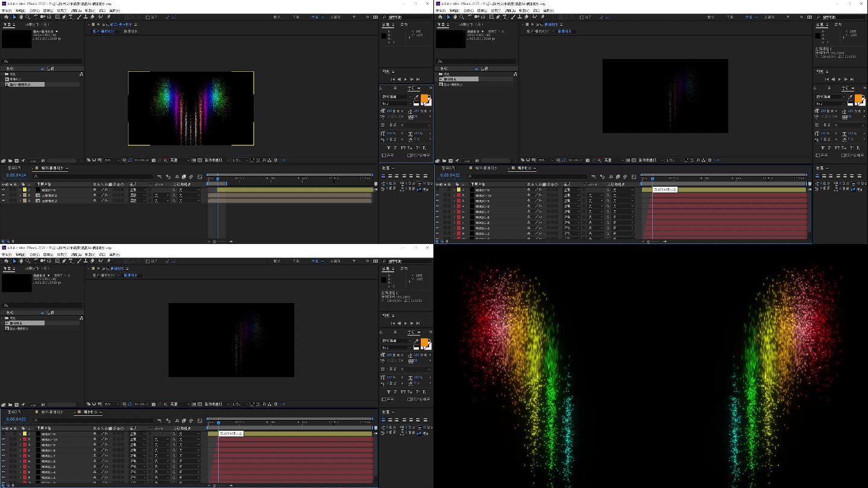Open Layer menu 图层(L) in top-right window
Image resolution: width=868 pixels, height=488 pixels.
click(x=482, y=10)
